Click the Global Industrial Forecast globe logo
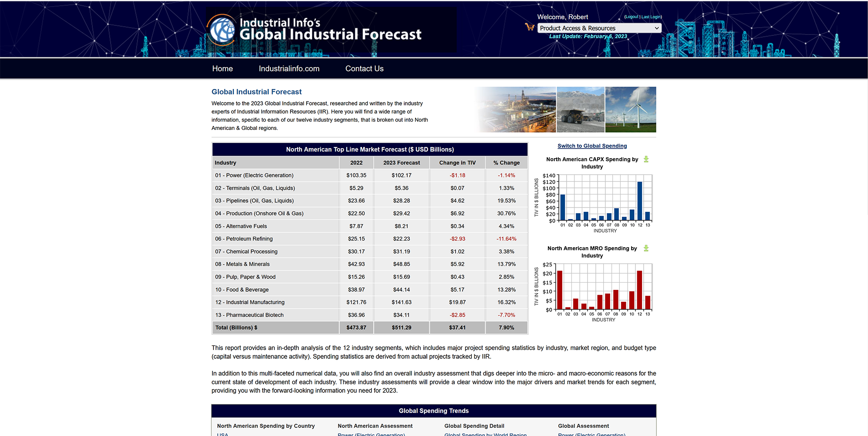Viewport: 868px width, 436px height. (x=222, y=30)
